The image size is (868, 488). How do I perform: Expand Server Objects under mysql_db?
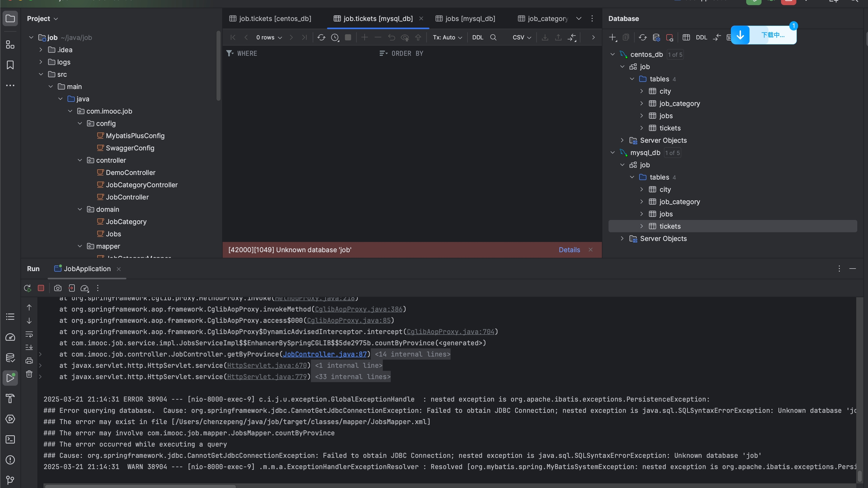tap(622, 238)
